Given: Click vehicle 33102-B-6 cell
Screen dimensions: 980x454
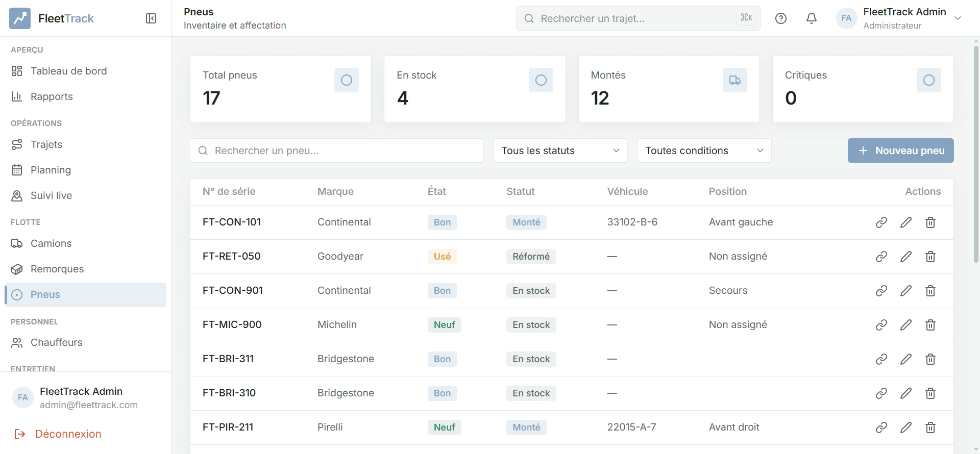Looking at the screenshot, I should point(632,222).
